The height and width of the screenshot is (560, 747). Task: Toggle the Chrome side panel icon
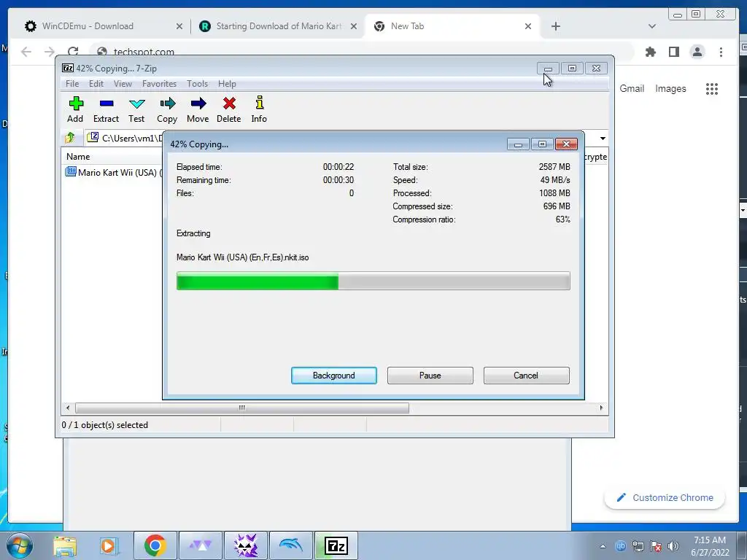[673, 52]
